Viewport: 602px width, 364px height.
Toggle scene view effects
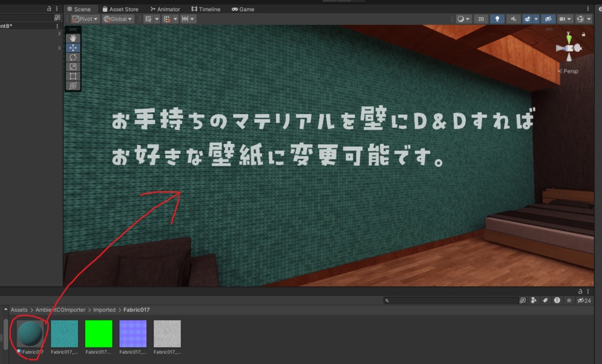pyautogui.click(x=529, y=19)
